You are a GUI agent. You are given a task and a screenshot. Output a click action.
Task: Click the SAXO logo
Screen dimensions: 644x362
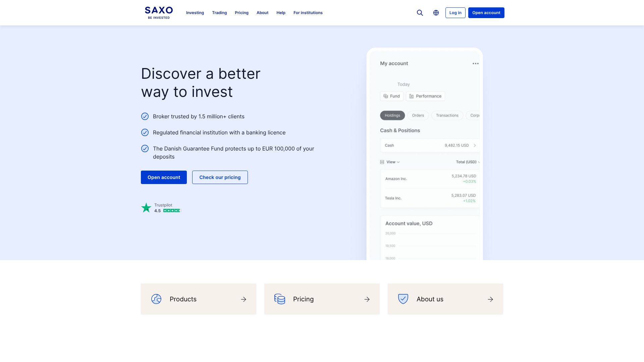tap(159, 13)
